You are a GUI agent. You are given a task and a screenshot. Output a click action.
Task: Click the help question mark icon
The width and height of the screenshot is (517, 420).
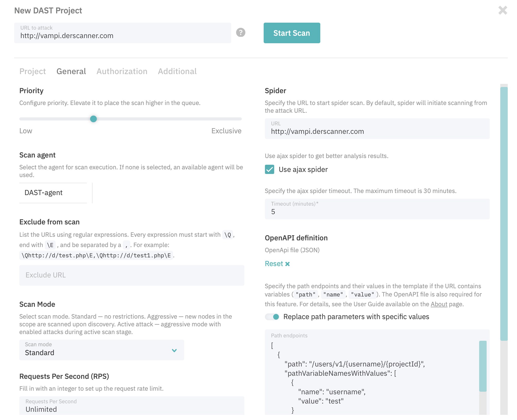click(x=240, y=32)
